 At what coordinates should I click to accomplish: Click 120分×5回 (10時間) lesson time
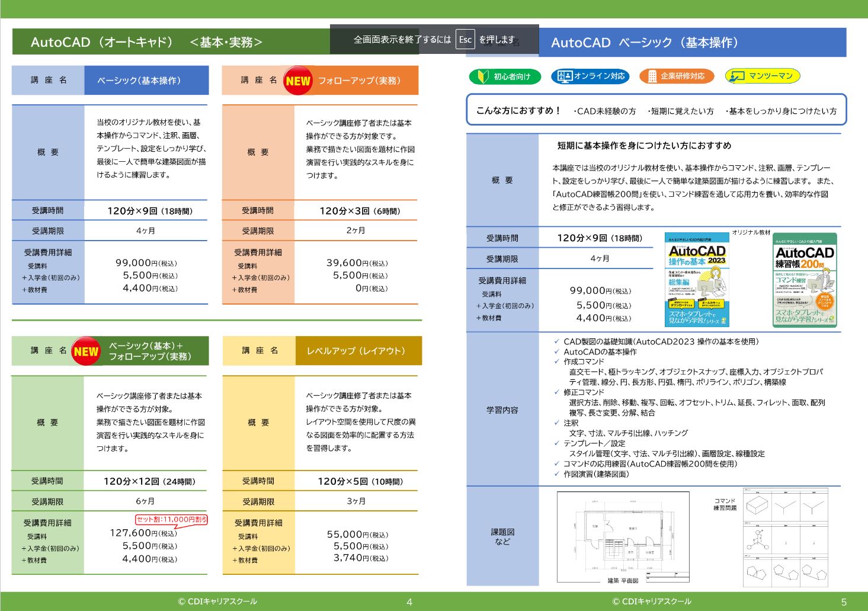click(360, 481)
